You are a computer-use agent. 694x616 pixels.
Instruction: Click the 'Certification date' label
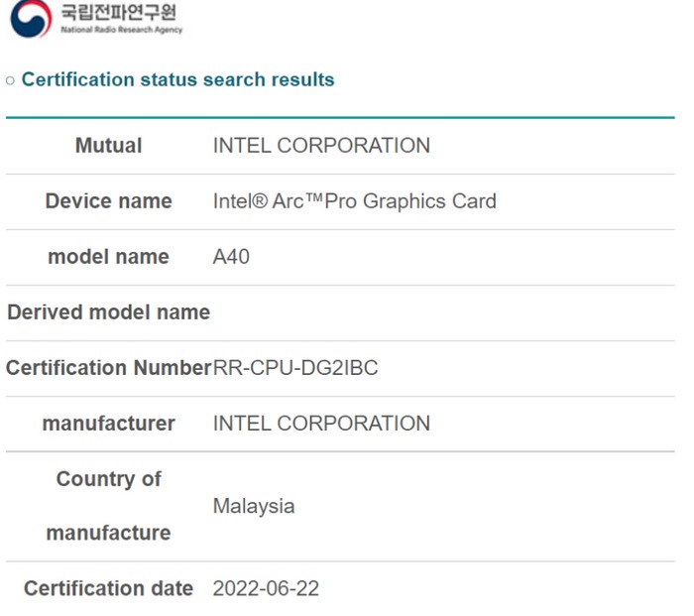click(x=108, y=588)
